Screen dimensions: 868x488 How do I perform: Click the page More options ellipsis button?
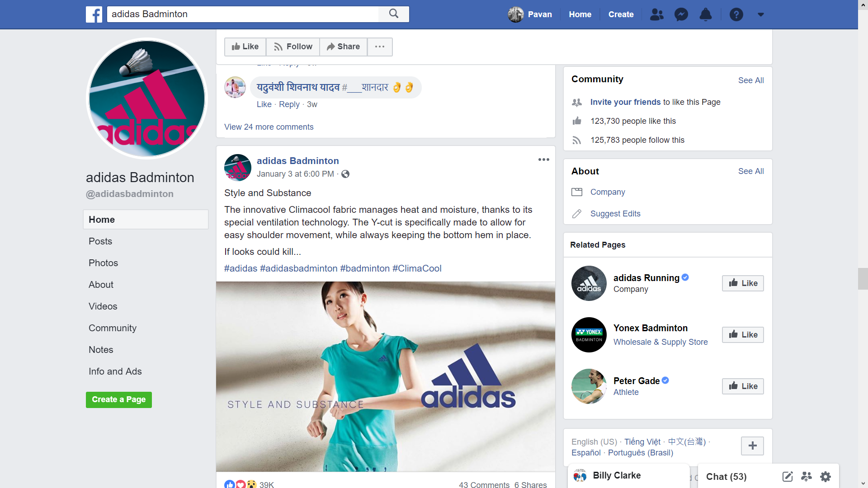point(380,47)
